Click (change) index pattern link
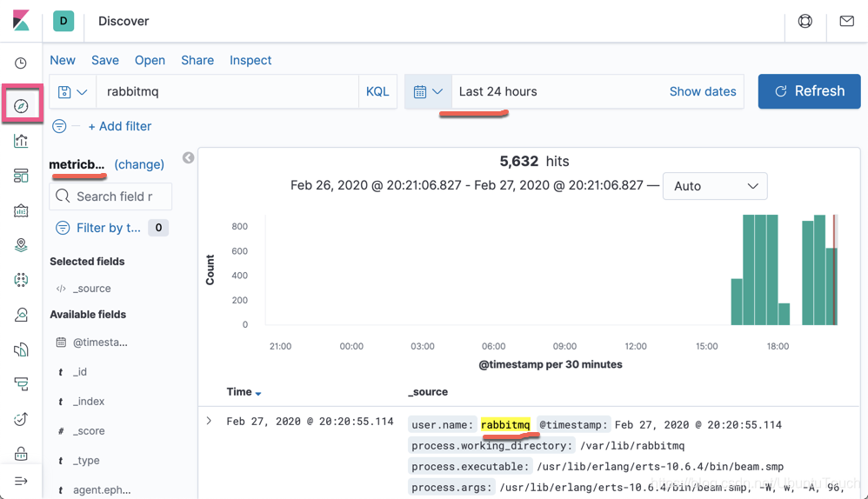868x499 pixels. [139, 164]
